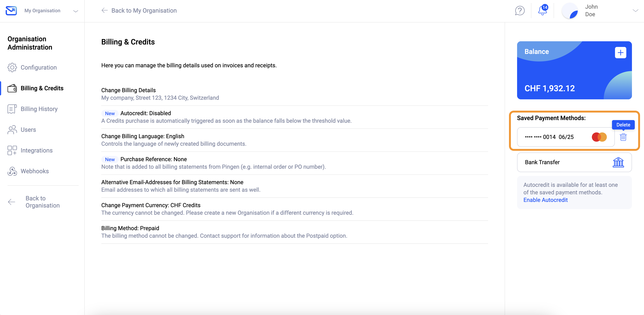644x315 pixels.
Task: Click the Saved Payment Methods heading
Action: [551, 118]
